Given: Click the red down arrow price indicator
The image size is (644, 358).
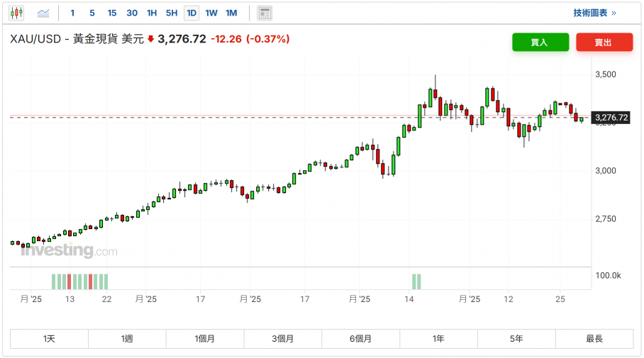Looking at the screenshot, I should (150, 40).
